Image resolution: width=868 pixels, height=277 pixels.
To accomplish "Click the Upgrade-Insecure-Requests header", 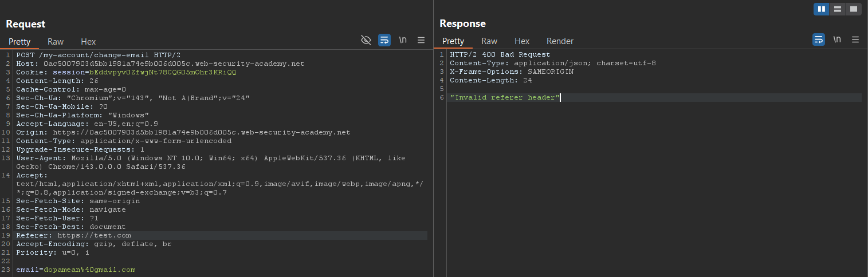I will [80, 150].
